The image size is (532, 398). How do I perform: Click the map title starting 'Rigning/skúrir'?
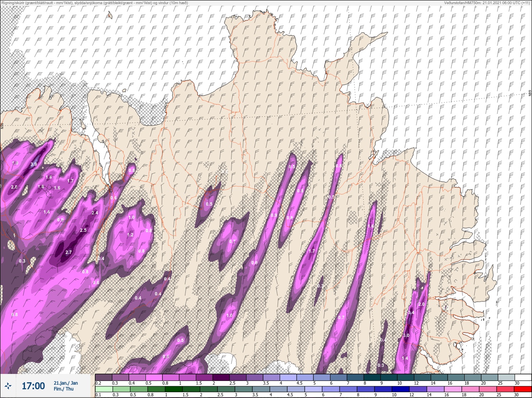pos(94,3)
